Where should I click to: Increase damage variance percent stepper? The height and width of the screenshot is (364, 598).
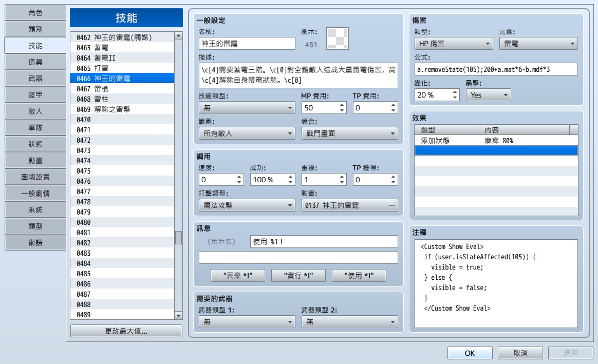coord(455,92)
